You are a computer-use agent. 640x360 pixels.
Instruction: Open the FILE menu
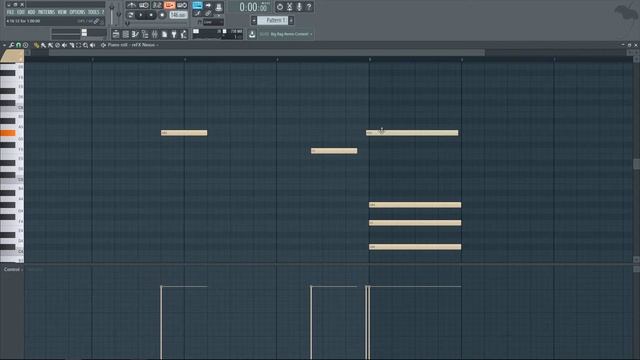10,12
